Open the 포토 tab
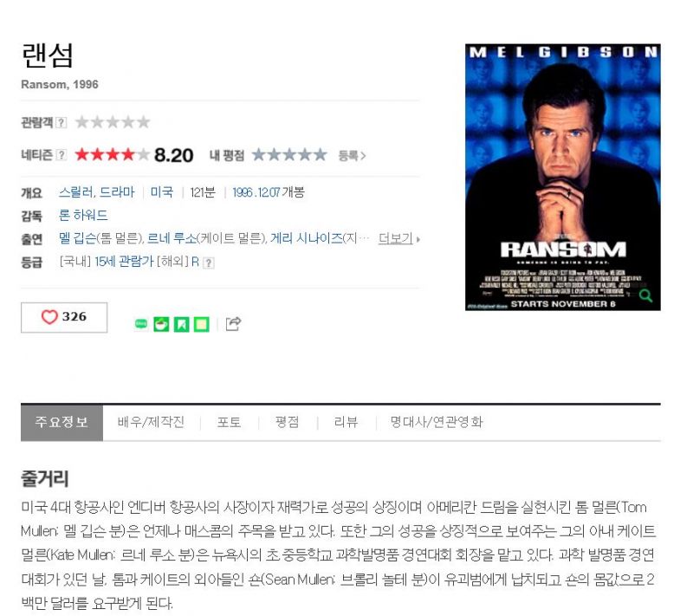The image size is (693, 616). 229,423
